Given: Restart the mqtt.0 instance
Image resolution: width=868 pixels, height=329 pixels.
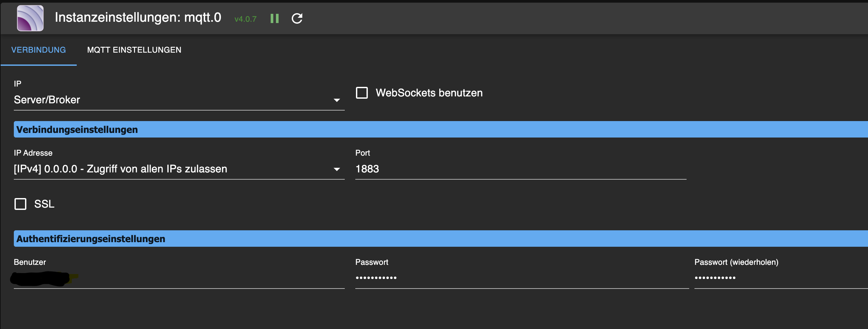Looking at the screenshot, I should click(297, 18).
